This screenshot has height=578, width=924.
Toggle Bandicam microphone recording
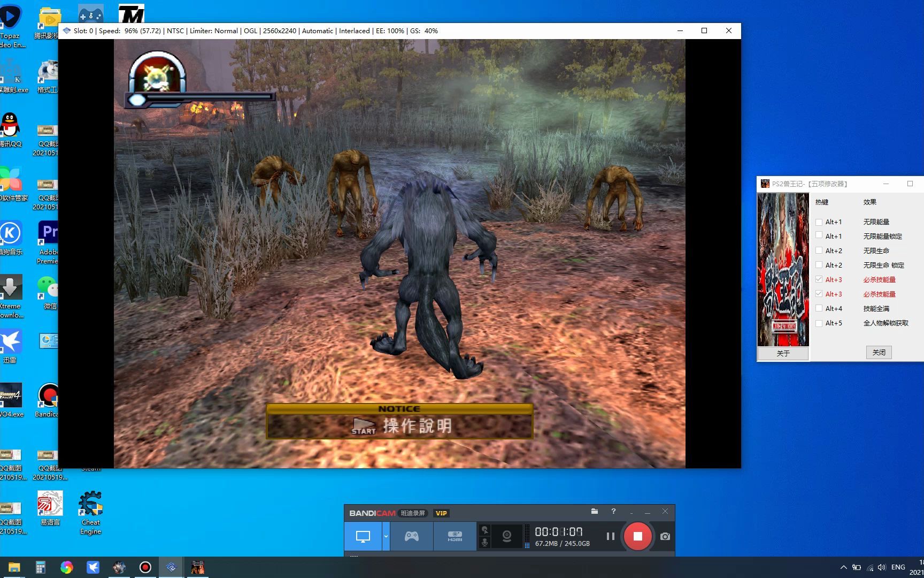coord(484,543)
